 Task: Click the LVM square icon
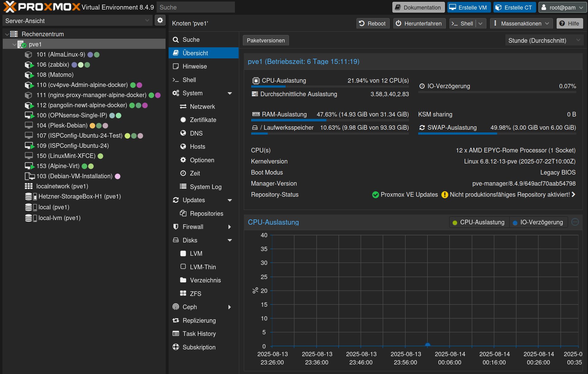point(183,254)
